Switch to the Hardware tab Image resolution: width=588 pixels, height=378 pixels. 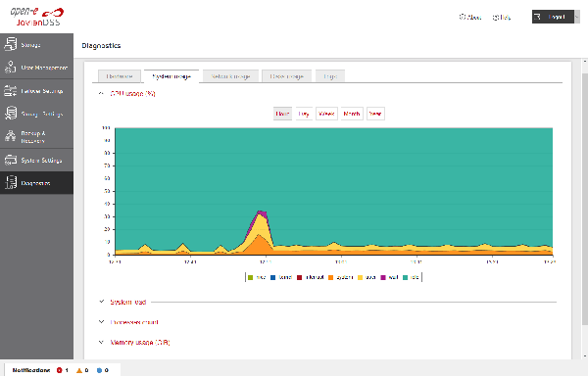point(120,76)
